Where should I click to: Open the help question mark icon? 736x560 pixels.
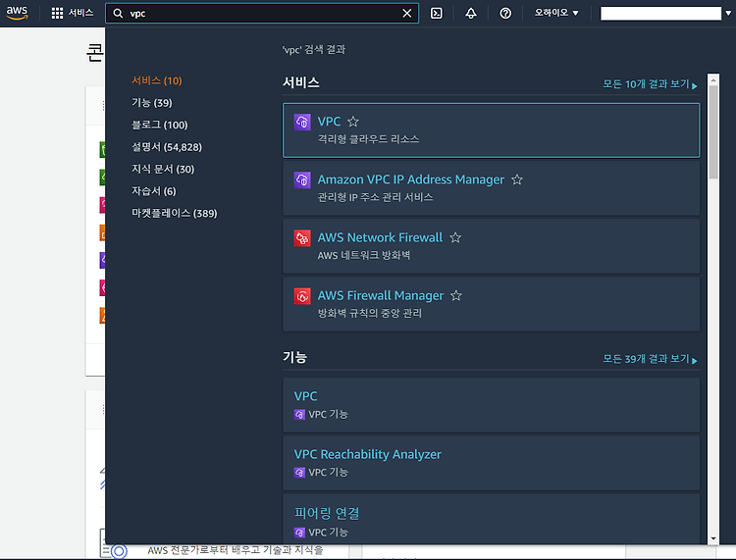point(505,13)
